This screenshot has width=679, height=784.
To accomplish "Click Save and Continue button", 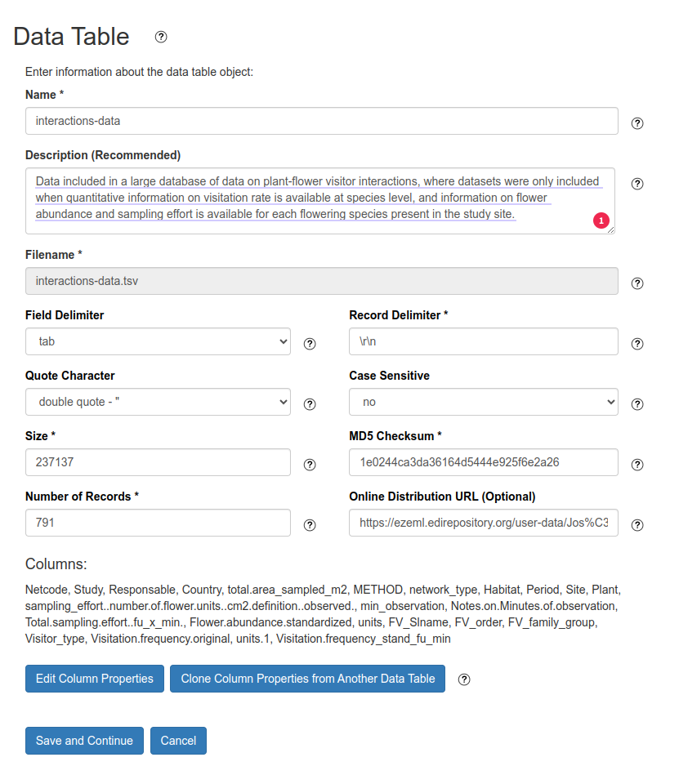I will click(84, 741).
